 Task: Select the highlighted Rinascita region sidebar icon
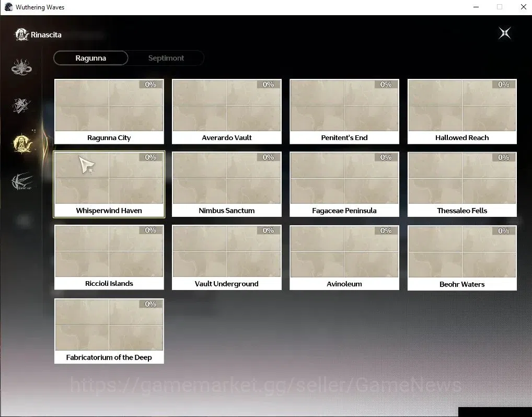22,143
